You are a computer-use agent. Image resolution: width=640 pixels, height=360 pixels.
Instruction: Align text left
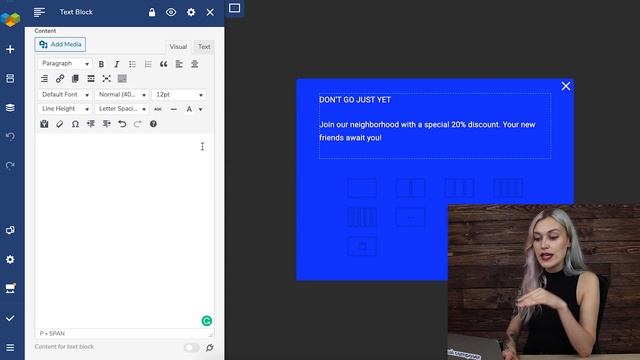(179, 64)
